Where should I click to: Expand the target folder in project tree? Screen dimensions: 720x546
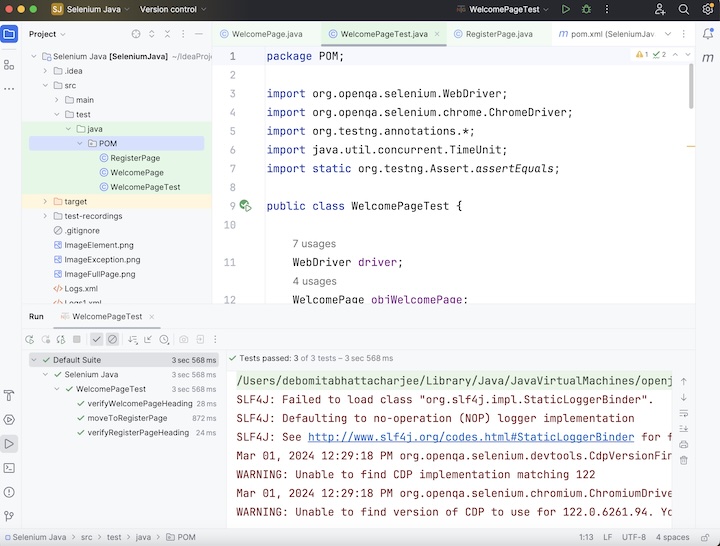coord(45,201)
